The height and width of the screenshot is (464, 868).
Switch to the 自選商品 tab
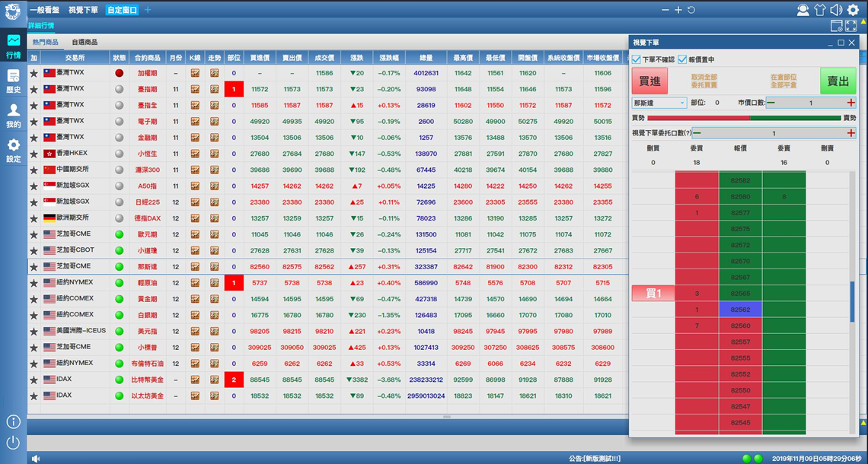pyautogui.click(x=85, y=43)
